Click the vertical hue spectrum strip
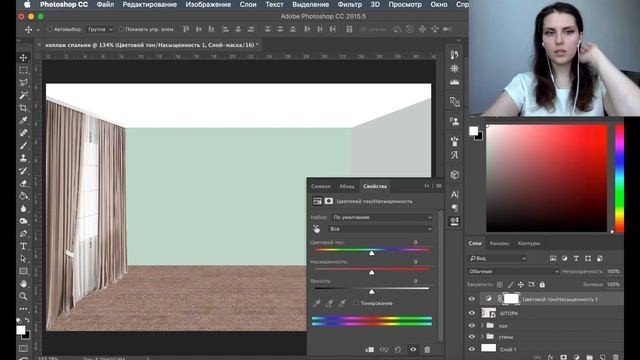 coord(620,178)
